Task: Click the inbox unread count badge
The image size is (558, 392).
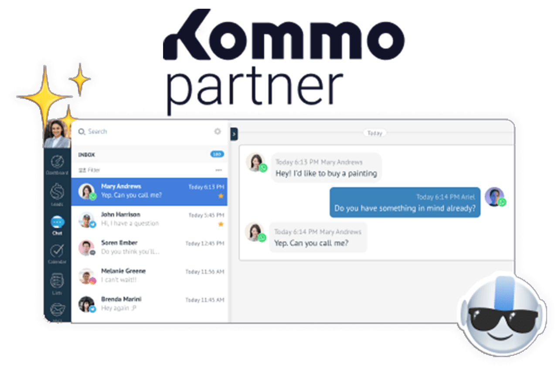Action: pos(217,154)
